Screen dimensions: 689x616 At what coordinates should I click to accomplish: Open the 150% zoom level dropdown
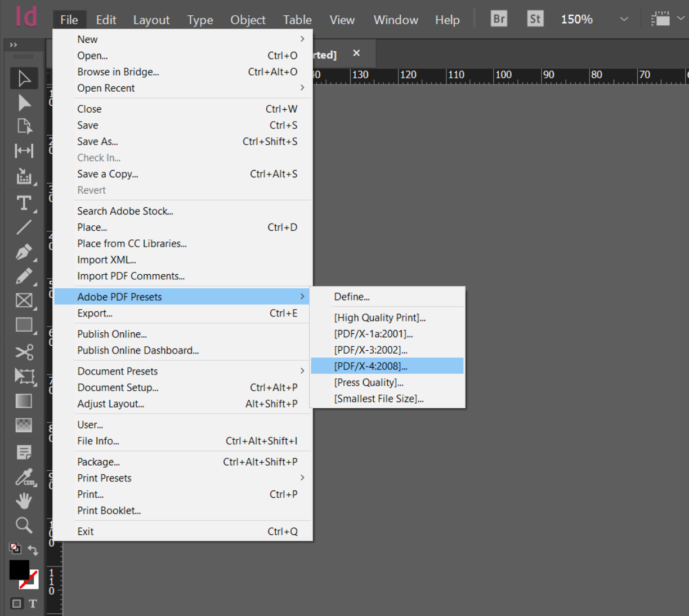624,19
